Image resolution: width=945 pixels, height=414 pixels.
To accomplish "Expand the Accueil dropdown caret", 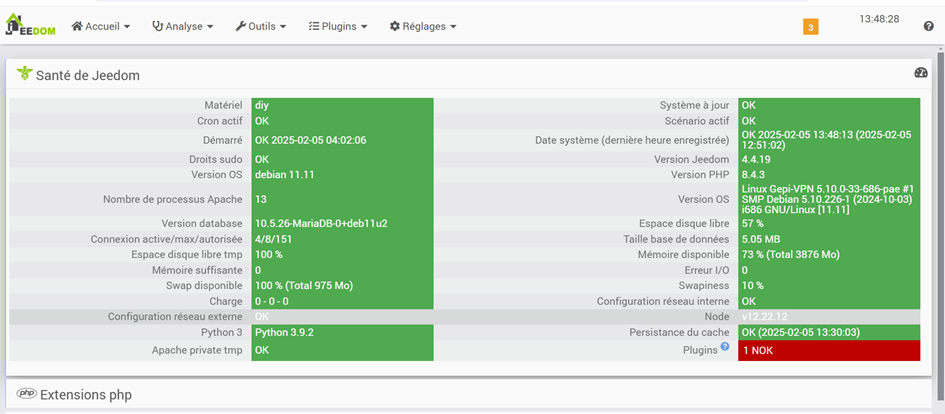I will 127,27.
